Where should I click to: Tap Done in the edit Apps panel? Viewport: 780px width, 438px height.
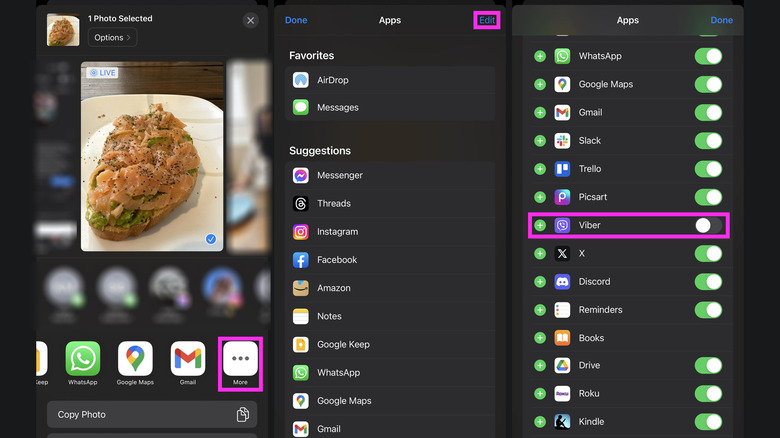pyautogui.click(x=721, y=20)
